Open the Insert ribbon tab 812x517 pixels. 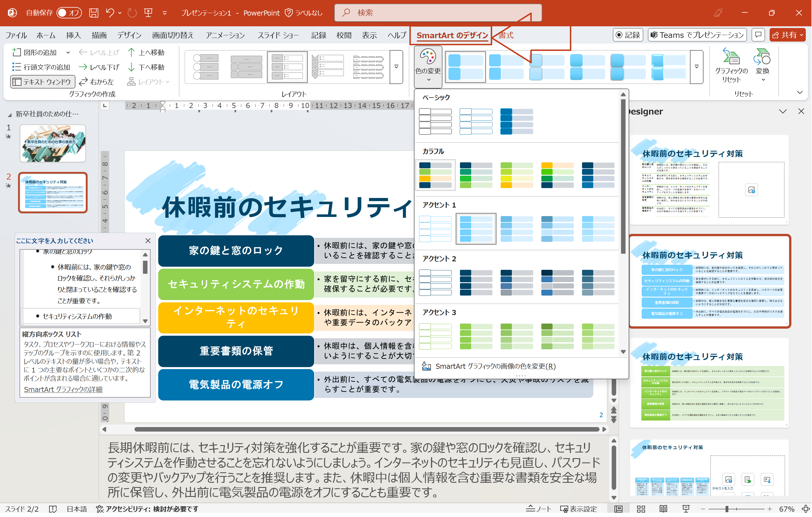coord(73,35)
